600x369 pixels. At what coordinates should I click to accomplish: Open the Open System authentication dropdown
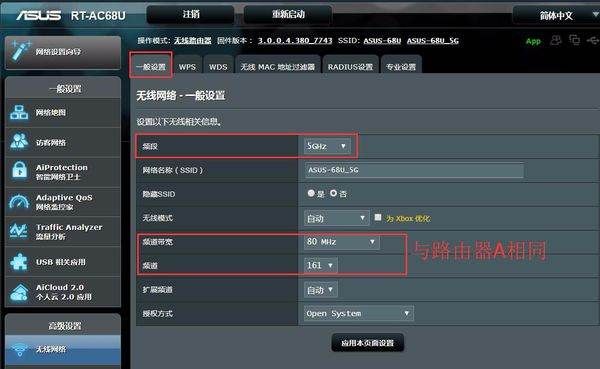(359, 313)
